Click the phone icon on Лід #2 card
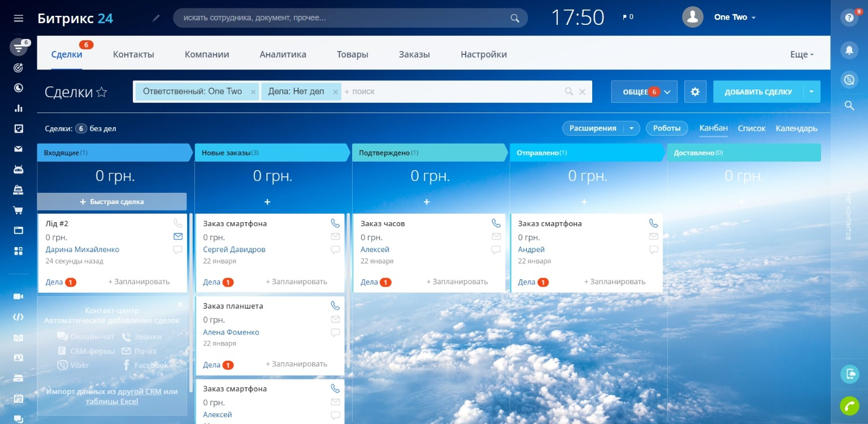 [x=178, y=223]
